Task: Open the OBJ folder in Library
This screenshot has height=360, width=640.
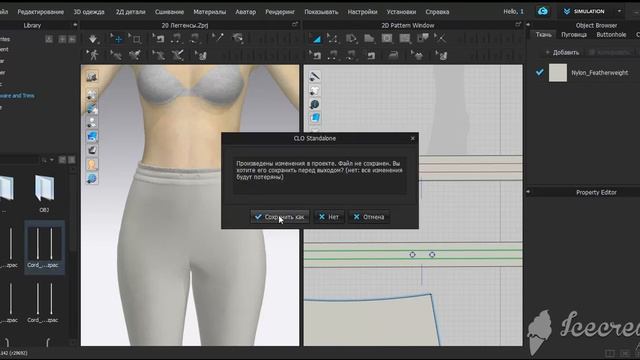Action: (44, 193)
